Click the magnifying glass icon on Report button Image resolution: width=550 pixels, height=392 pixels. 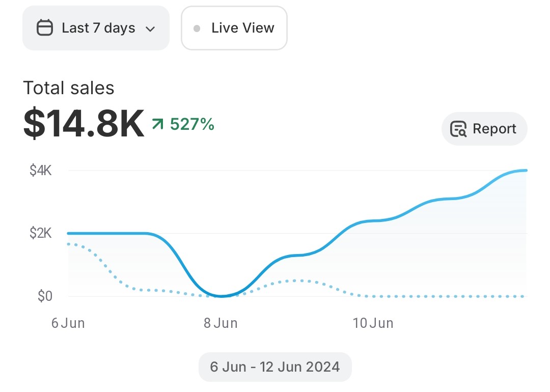(458, 129)
